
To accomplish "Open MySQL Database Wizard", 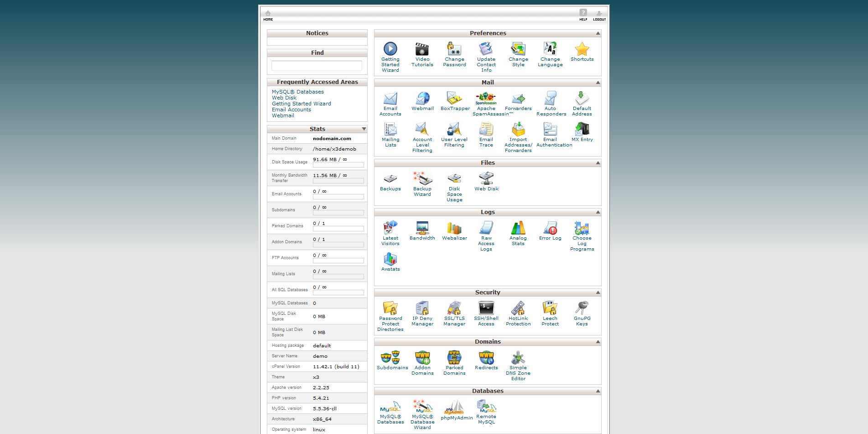I will click(422, 406).
